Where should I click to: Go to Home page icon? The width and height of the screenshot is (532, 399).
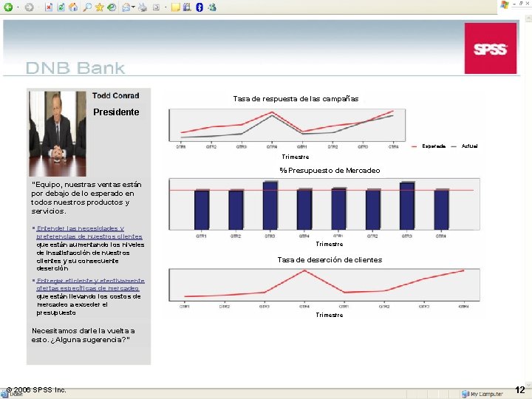[x=73, y=7]
